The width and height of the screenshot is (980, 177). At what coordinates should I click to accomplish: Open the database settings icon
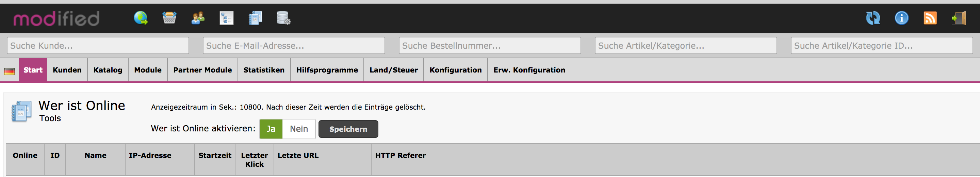pyautogui.click(x=283, y=18)
